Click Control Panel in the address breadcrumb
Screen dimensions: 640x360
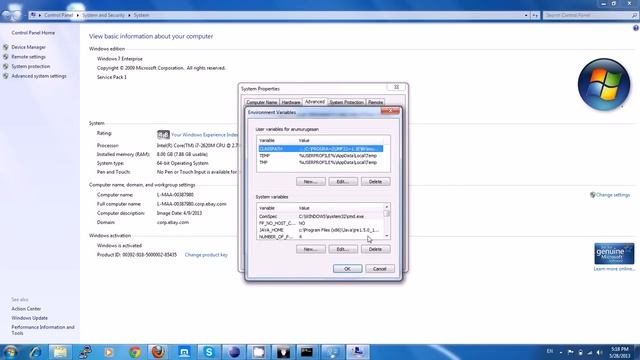point(58,15)
